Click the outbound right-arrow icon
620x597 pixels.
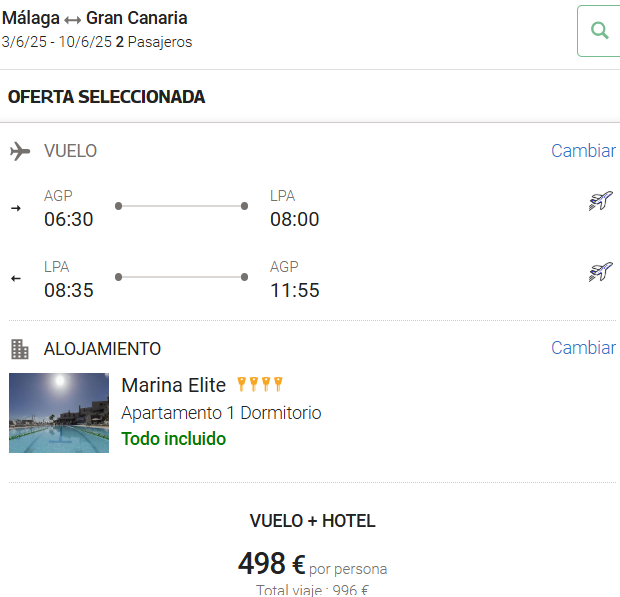click(x=16, y=208)
